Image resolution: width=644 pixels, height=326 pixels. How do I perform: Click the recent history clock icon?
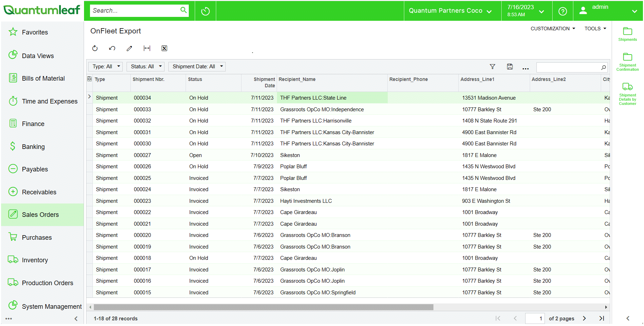[205, 11]
